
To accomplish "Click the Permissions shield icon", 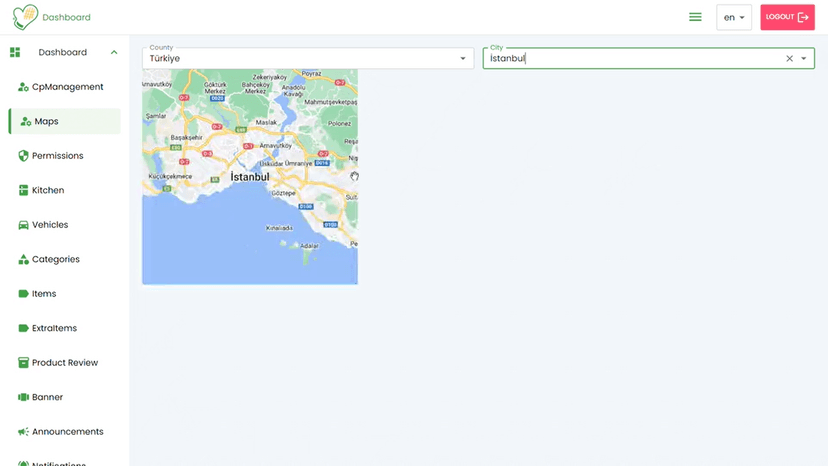I will (x=23, y=156).
